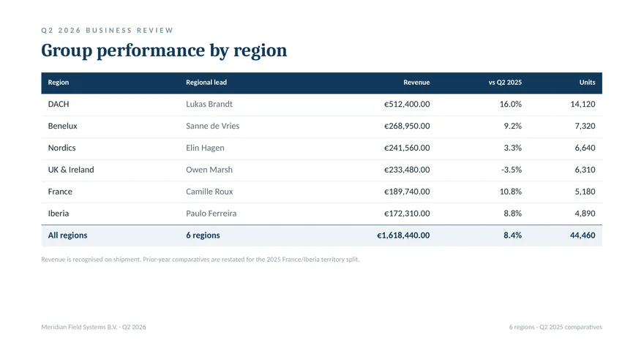Select the 'DACH' region cell

(59, 105)
